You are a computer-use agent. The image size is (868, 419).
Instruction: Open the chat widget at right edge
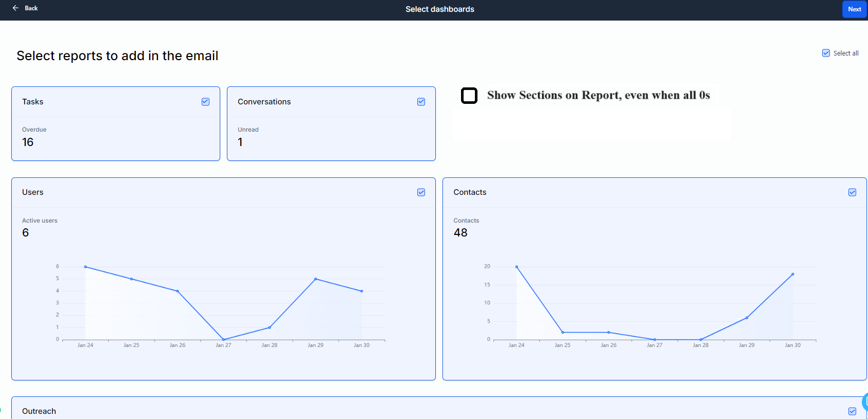coord(865,402)
